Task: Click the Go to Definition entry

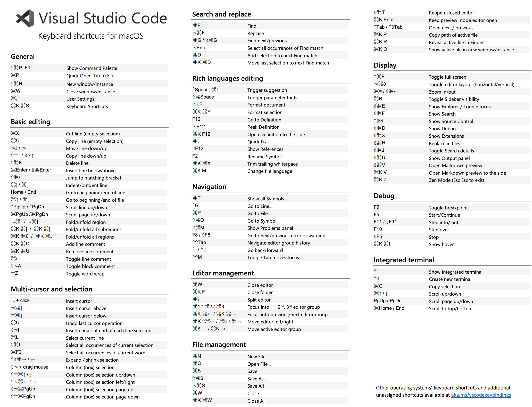Action: coord(264,120)
